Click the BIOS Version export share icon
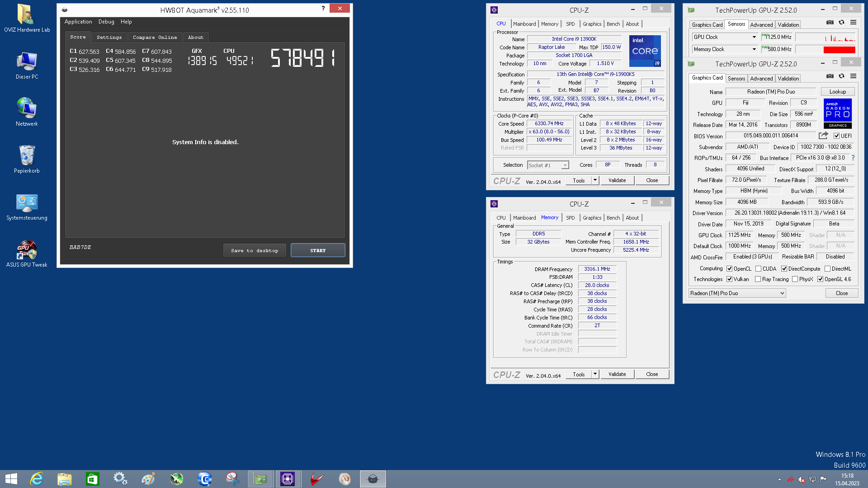 coord(823,136)
